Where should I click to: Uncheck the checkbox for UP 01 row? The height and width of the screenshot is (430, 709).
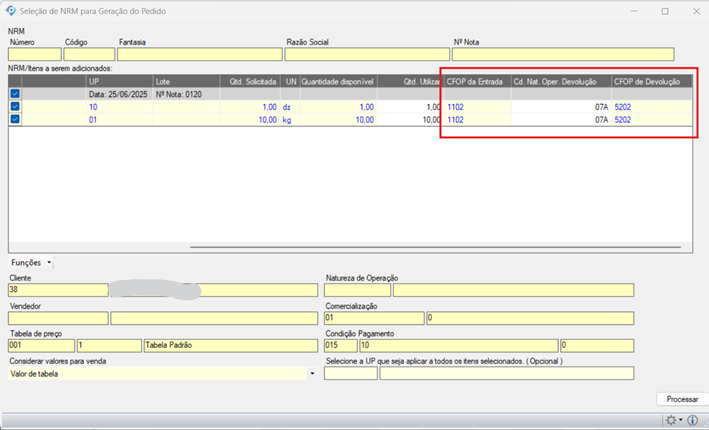pos(15,120)
